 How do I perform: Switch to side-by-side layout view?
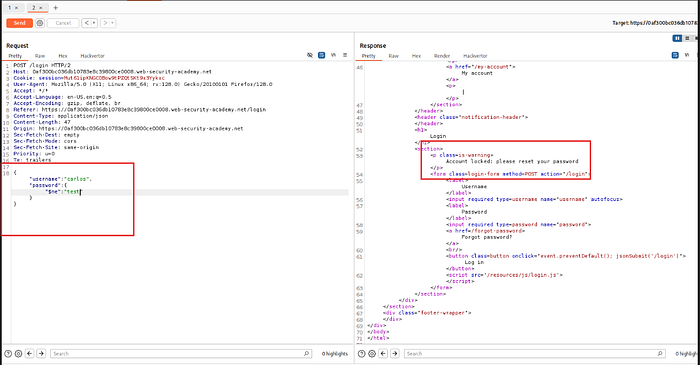(x=677, y=38)
